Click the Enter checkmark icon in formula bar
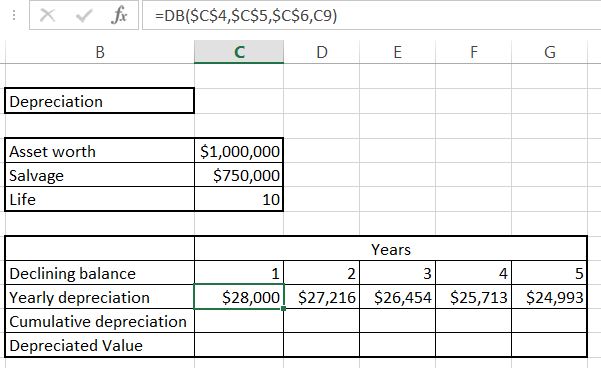 tap(84, 16)
